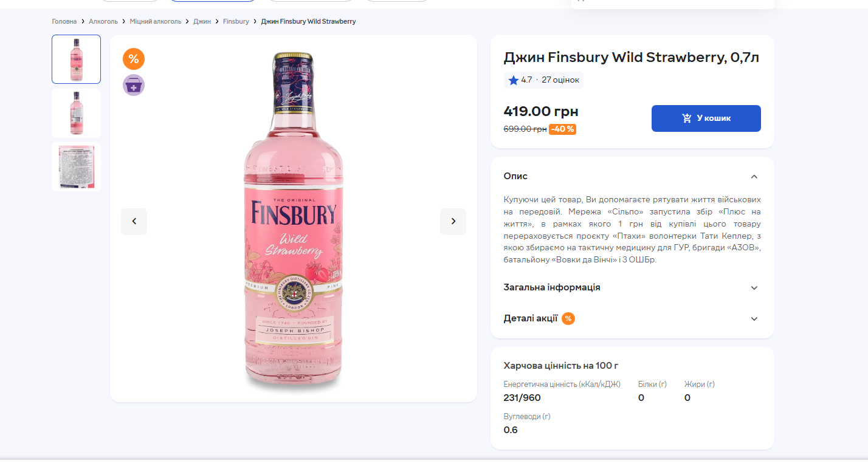Show next product image with right arrow

pos(453,222)
